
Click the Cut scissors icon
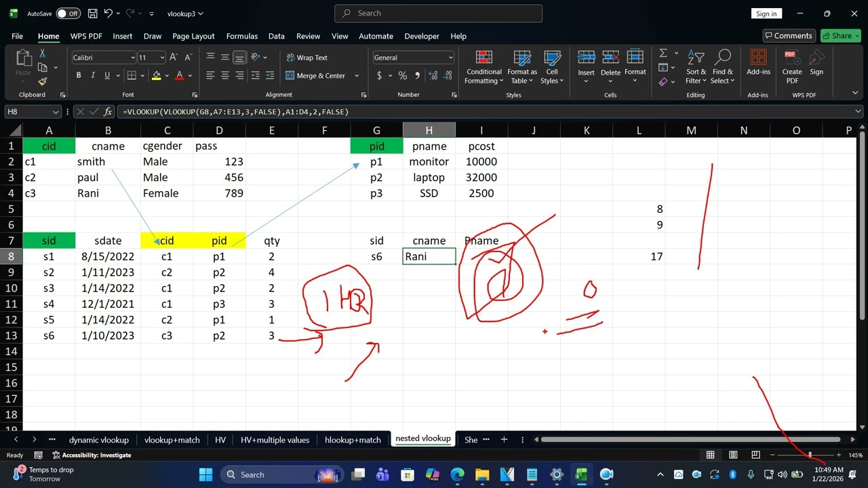pos(42,54)
